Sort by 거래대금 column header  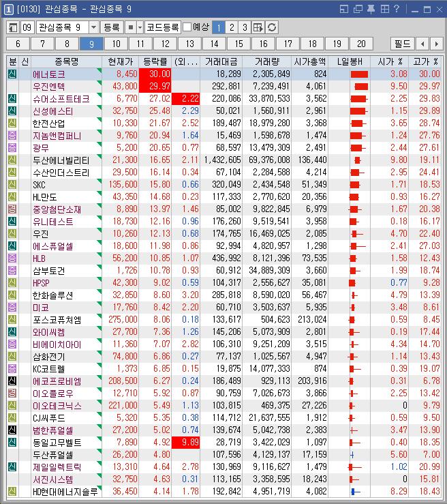221,61
